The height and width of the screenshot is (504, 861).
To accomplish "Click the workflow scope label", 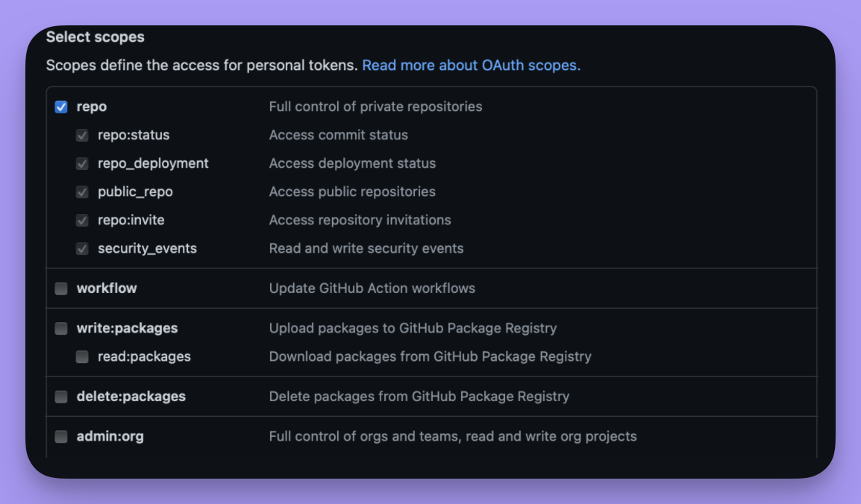I will (107, 288).
